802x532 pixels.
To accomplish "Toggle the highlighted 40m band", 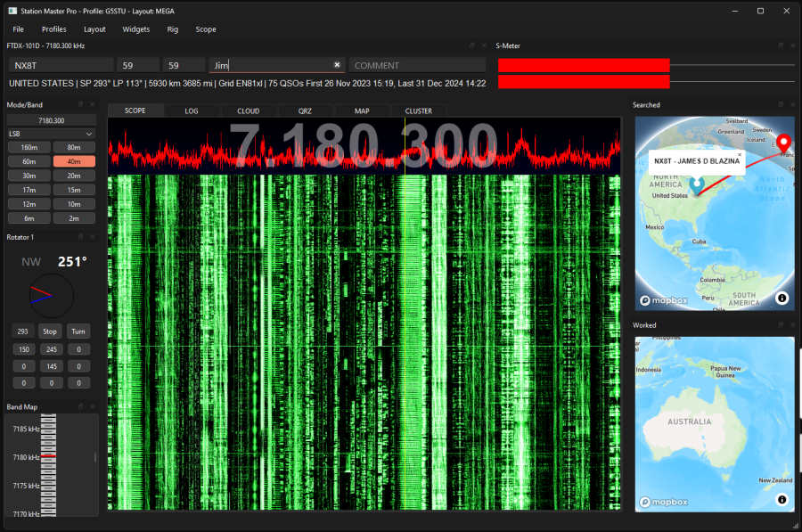I will coord(74,161).
